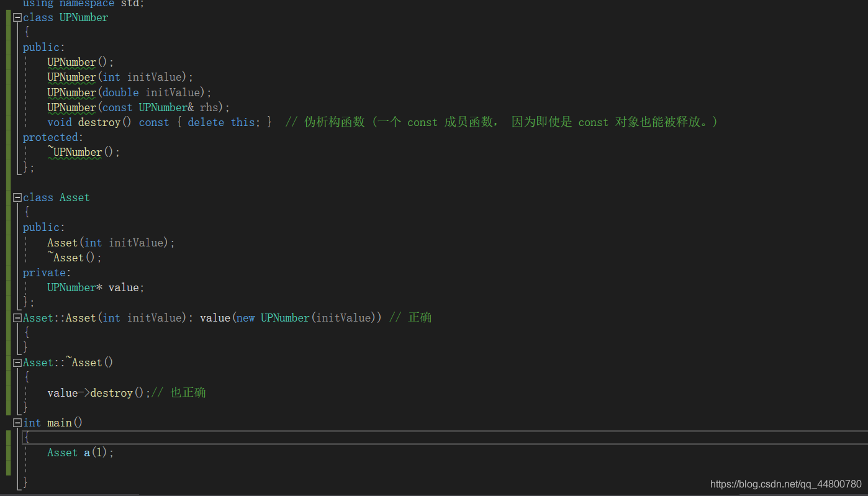This screenshot has height=496, width=868.
Task: Click the '~Asset();' declaration
Action: click(x=75, y=258)
